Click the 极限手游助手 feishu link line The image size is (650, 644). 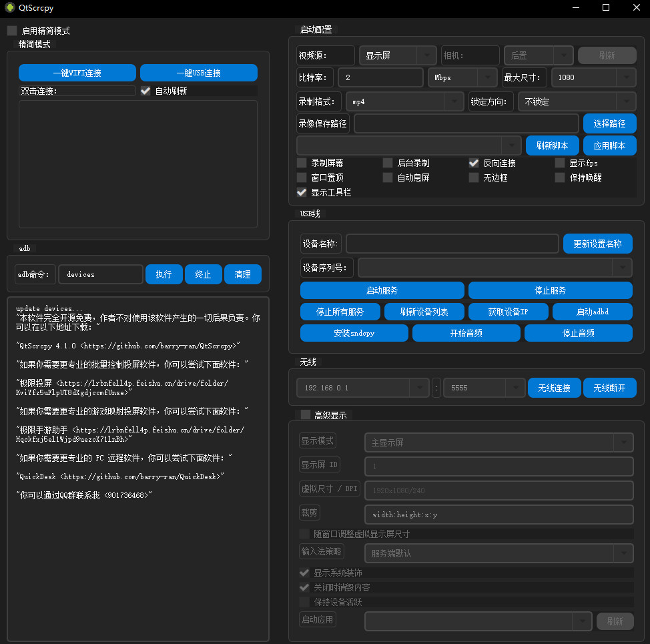coord(130,434)
